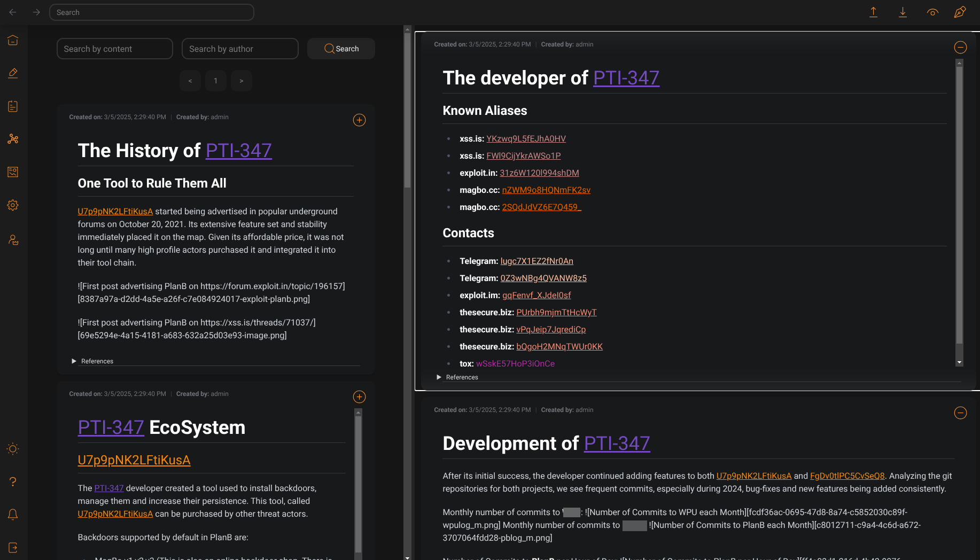Open Telegram contact 0Z3wNBg4QVANW8z5
Viewport: 980px width, 560px height.
[x=543, y=278]
